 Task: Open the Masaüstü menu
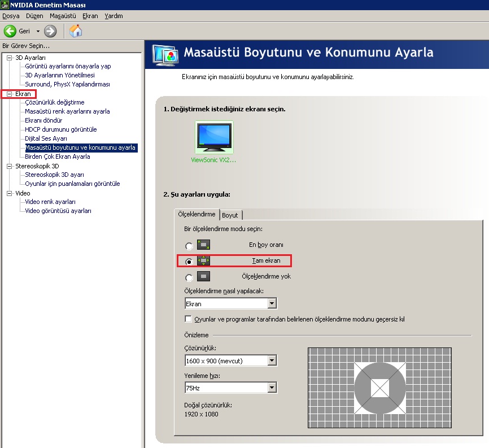63,16
